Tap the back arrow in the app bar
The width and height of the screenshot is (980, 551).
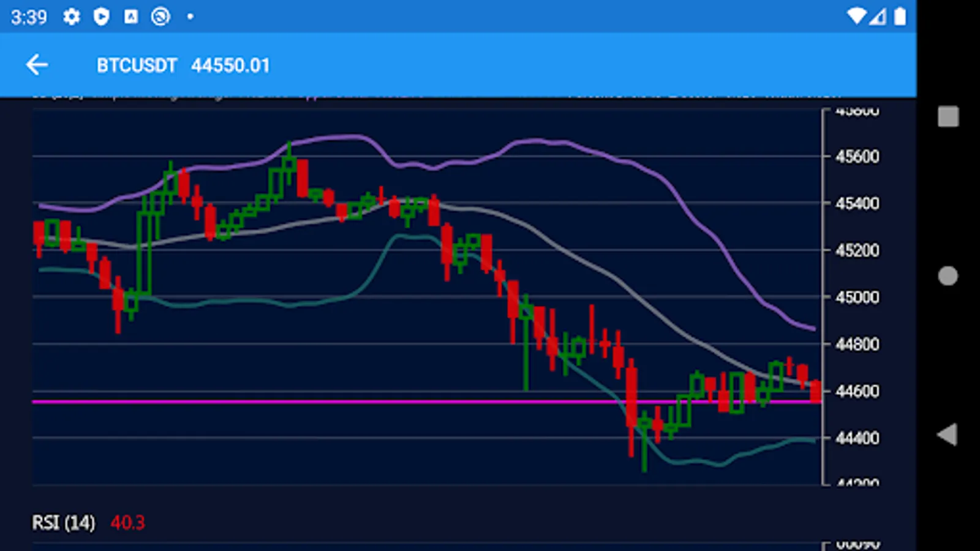pos(37,65)
